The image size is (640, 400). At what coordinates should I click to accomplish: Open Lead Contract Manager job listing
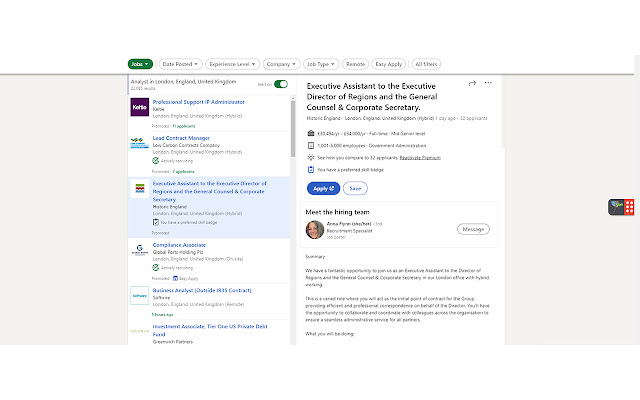[181, 138]
